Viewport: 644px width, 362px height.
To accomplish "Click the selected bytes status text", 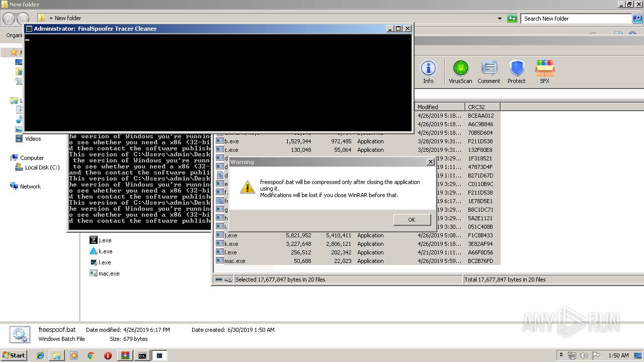I will click(x=280, y=280).
